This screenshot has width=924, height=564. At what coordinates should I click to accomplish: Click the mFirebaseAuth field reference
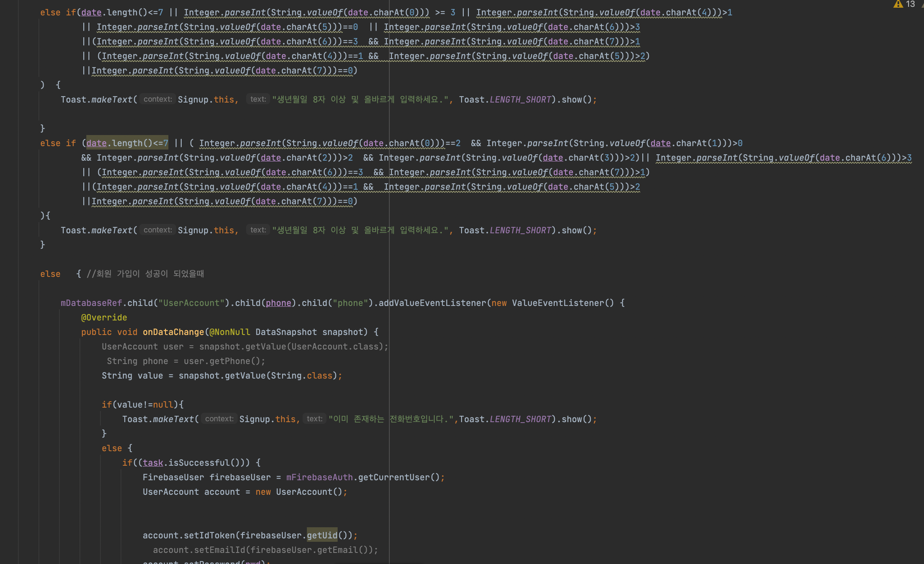319,477
